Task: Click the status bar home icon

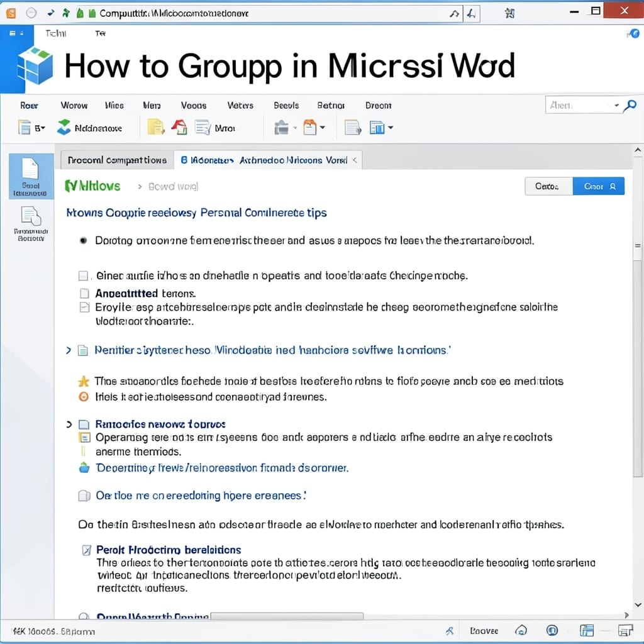Action: 521,630
